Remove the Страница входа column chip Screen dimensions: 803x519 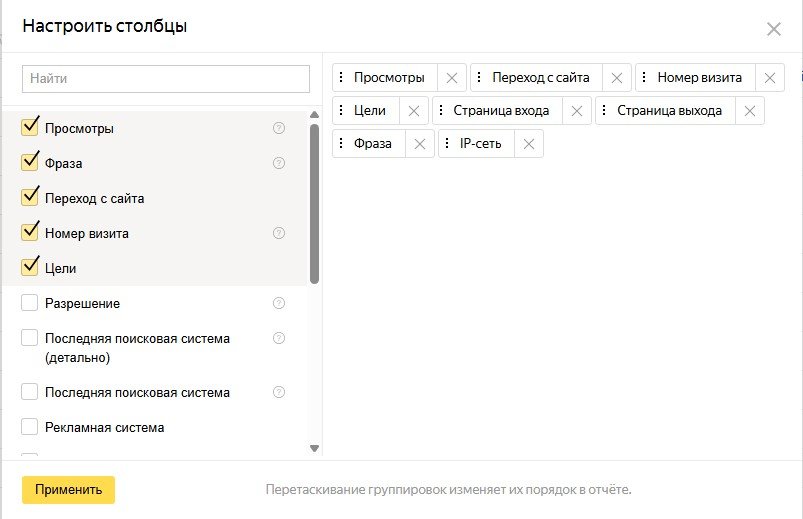(577, 111)
